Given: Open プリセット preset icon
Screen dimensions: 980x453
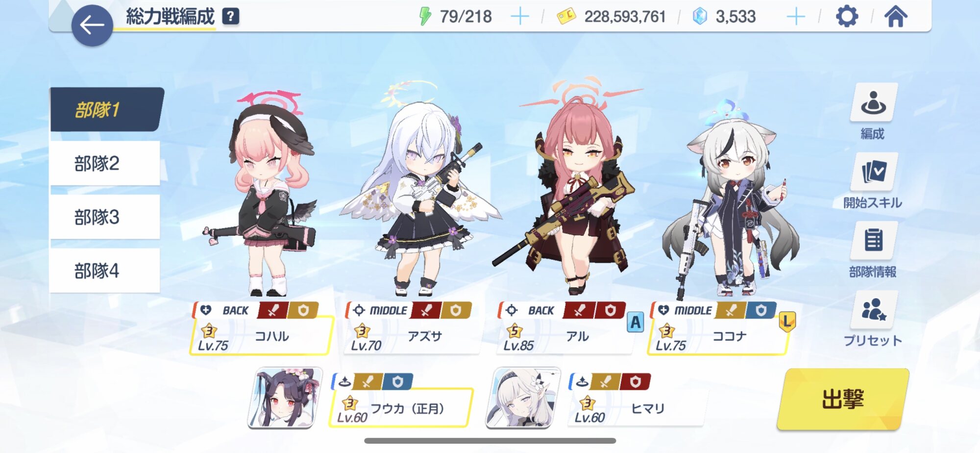Looking at the screenshot, I should pyautogui.click(x=873, y=310).
